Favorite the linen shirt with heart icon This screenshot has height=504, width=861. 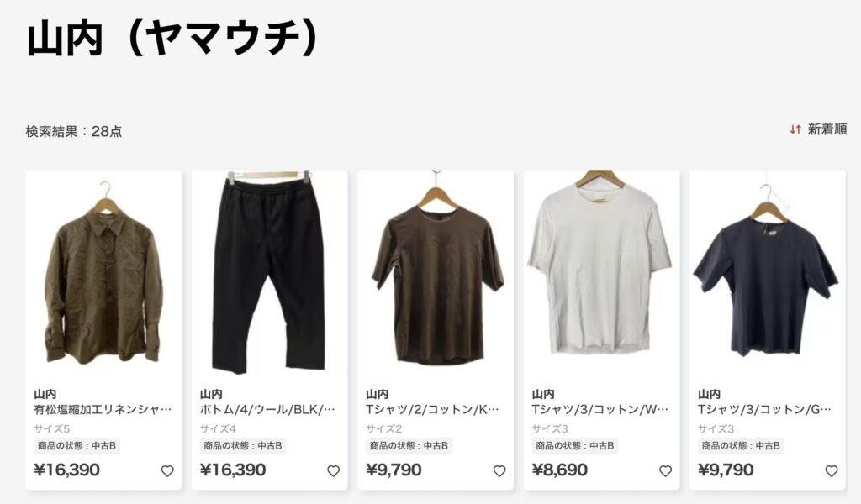(167, 471)
